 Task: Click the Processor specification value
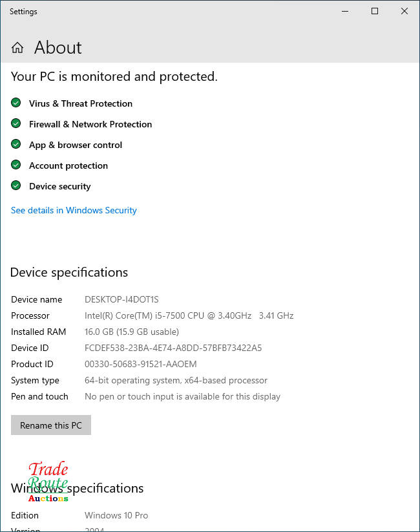[189, 315]
